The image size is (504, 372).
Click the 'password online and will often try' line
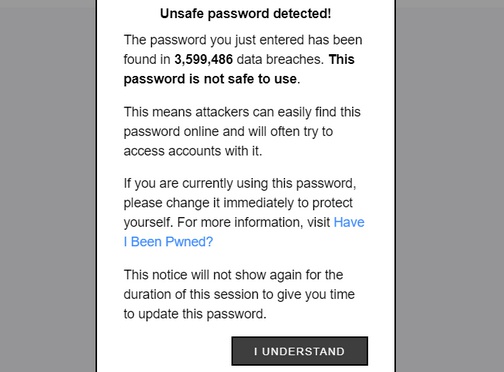(228, 131)
